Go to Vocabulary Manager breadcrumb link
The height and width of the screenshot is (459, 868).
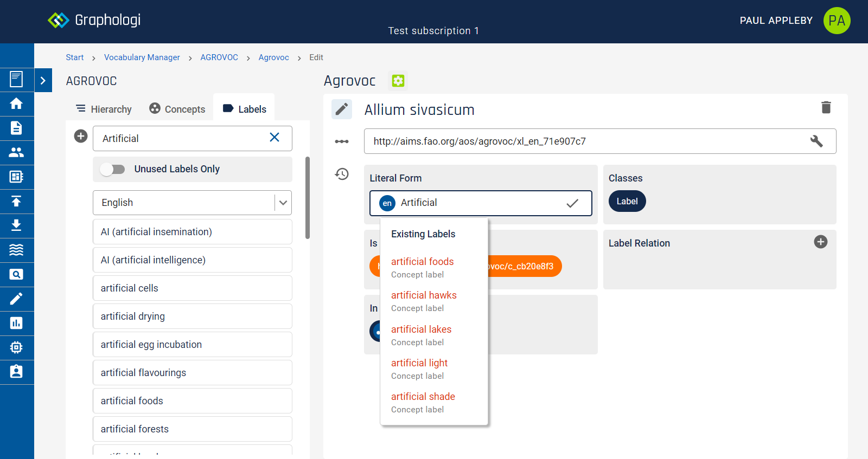142,57
